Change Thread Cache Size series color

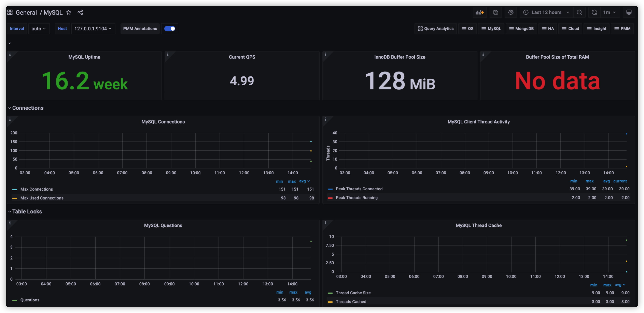tap(330, 293)
